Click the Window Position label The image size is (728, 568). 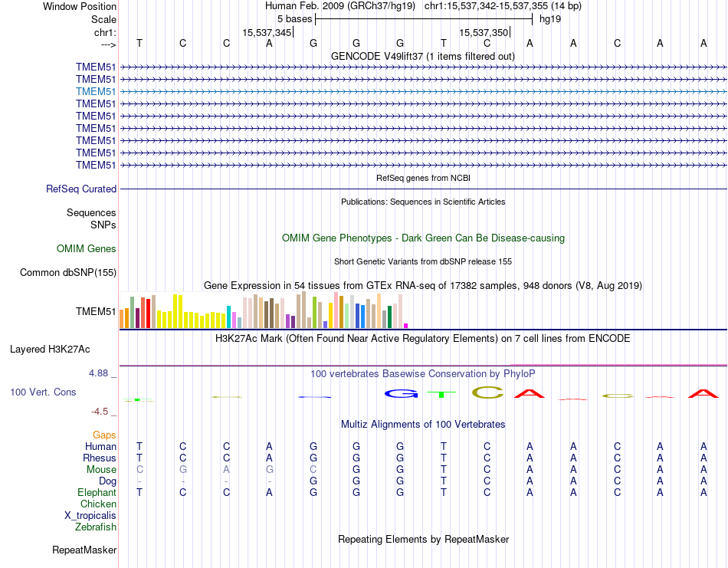click(x=80, y=6)
